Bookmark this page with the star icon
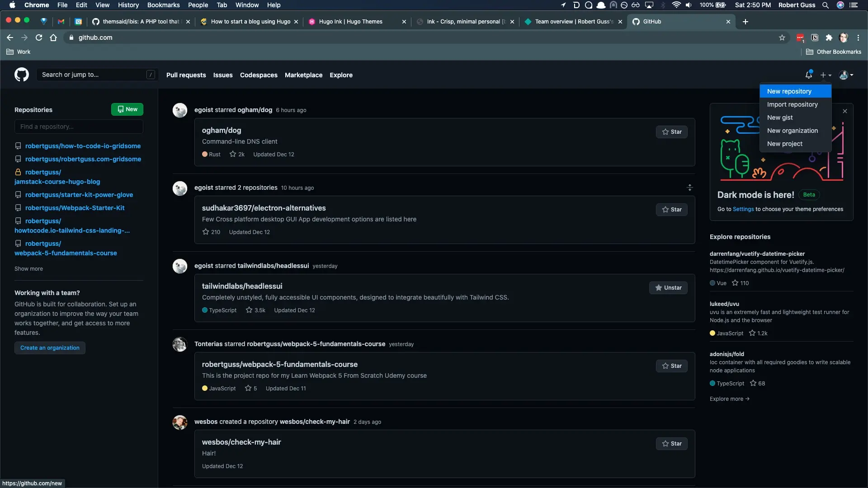 click(782, 38)
